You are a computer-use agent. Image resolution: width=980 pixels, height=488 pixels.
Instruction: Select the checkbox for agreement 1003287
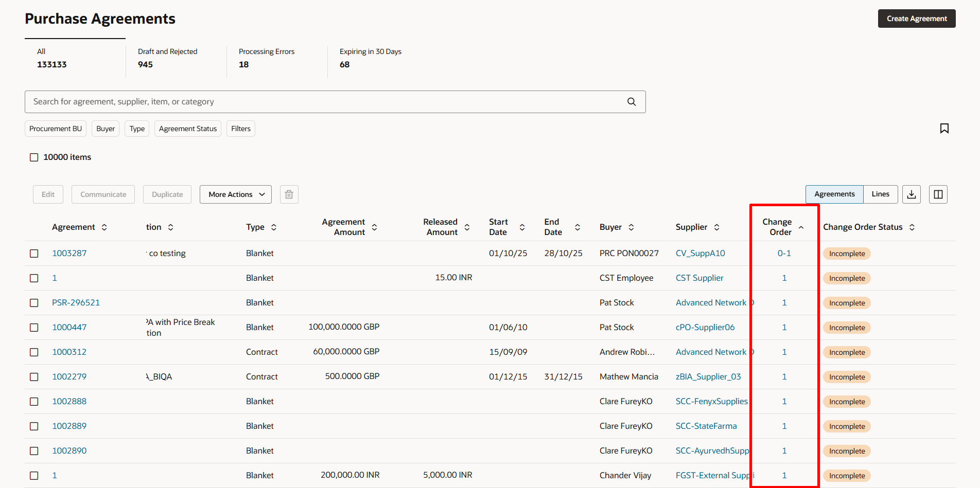pyautogui.click(x=34, y=253)
